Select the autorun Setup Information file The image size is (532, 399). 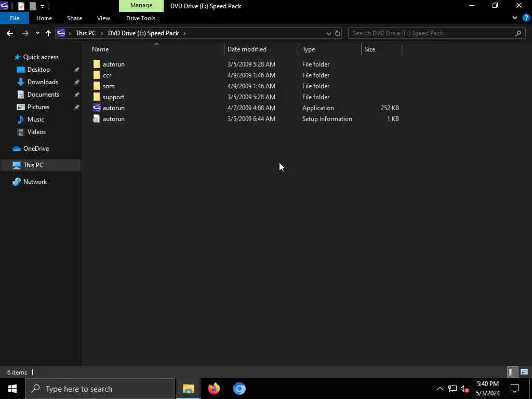[114, 119]
